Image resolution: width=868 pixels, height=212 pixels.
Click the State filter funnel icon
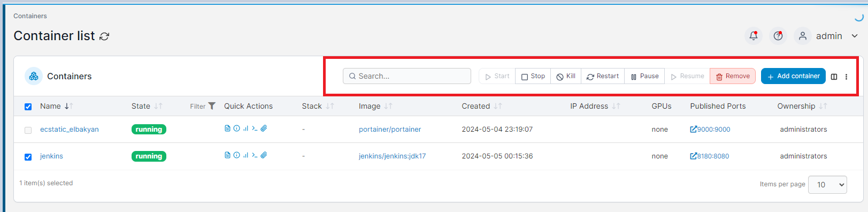tap(212, 106)
